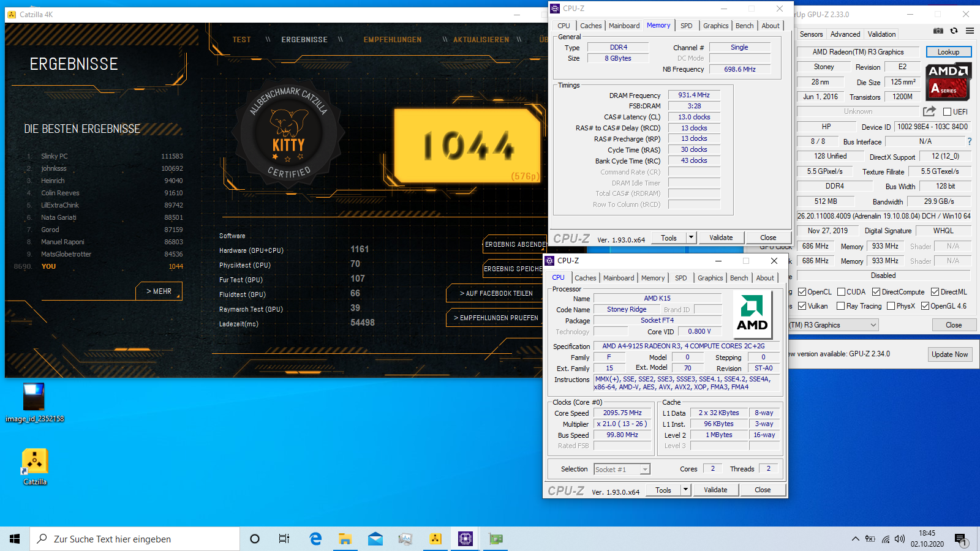Toggle the DirectCompute checkbox
Screen dimensions: 980x551
pyautogui.click(x=876, y=292)
